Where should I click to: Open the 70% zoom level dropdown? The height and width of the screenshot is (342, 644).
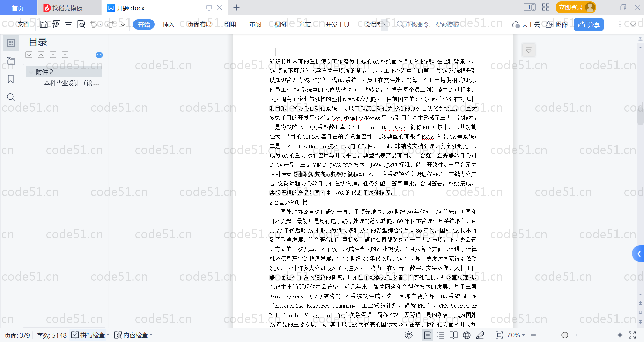(516, 335)
